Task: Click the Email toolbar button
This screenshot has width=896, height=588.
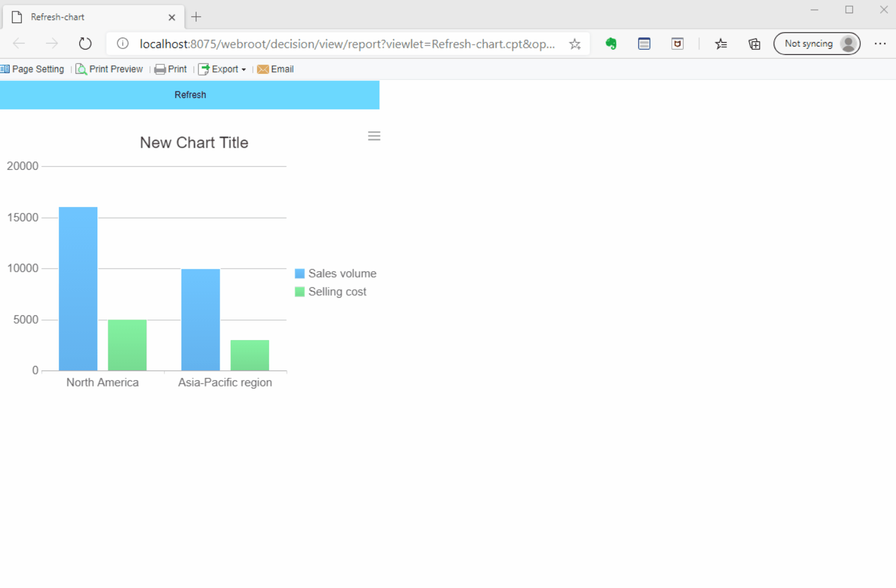Action: [276, 69]
